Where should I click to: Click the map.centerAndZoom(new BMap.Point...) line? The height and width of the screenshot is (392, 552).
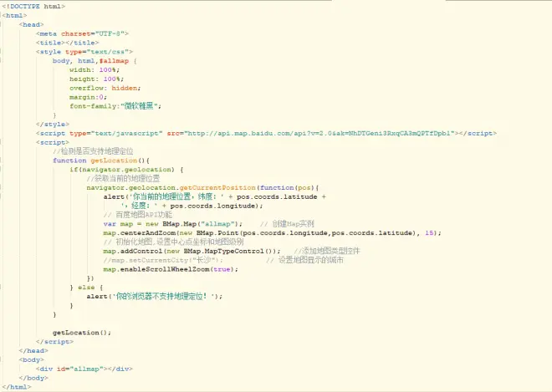click(272, 233)
